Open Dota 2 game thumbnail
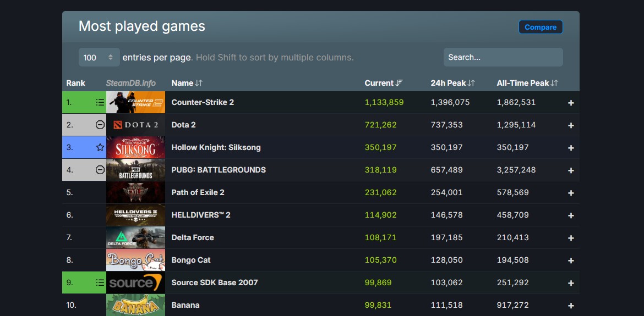 click(x=135, y=125)
